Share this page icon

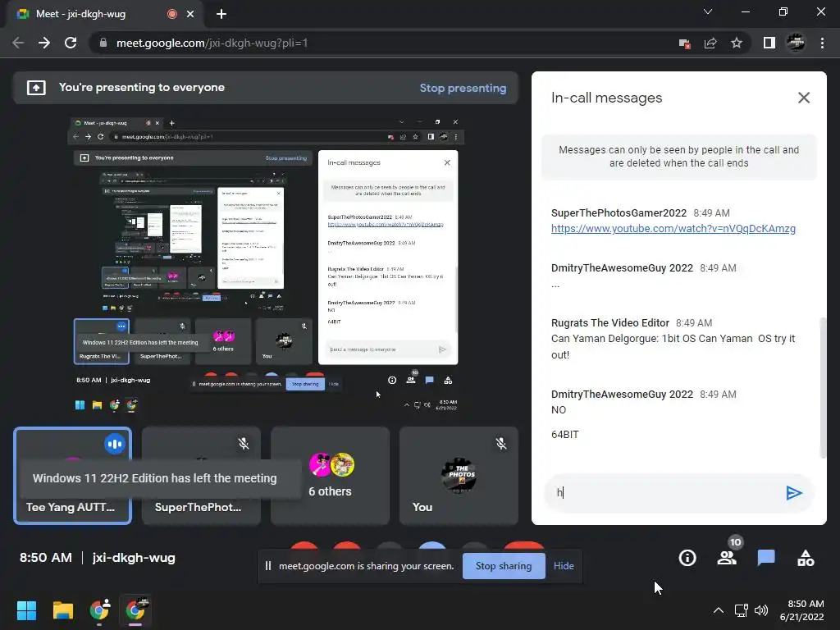pyautogui.click(x=710, y=43)
